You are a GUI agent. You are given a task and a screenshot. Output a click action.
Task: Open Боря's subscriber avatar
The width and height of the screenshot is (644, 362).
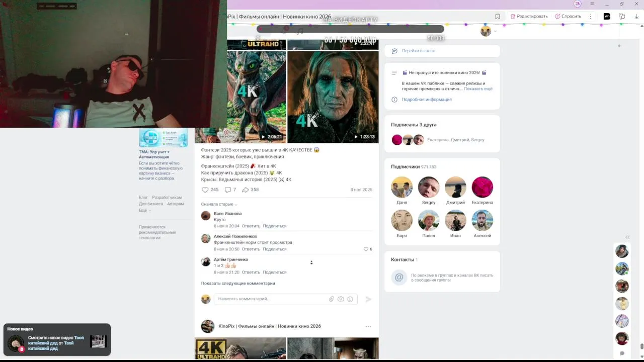(x=401, y=220)
